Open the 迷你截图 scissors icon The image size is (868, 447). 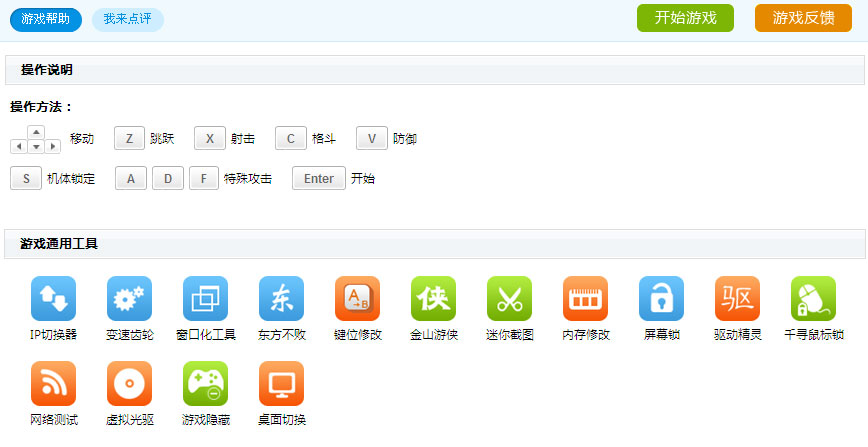(509, 299)
